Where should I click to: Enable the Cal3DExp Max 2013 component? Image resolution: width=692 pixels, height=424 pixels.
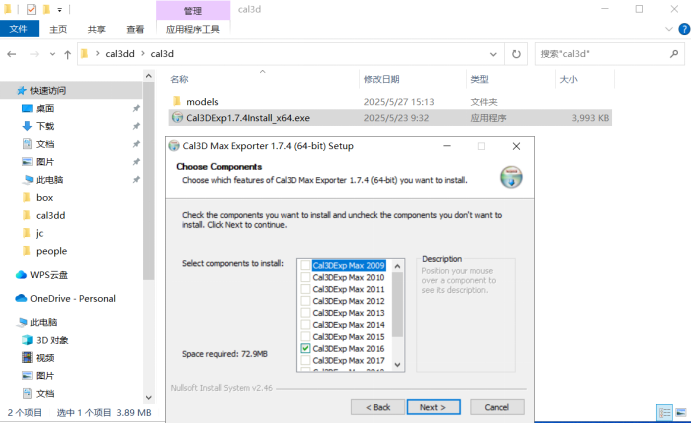pyautogui.click(x=305, y=313)
